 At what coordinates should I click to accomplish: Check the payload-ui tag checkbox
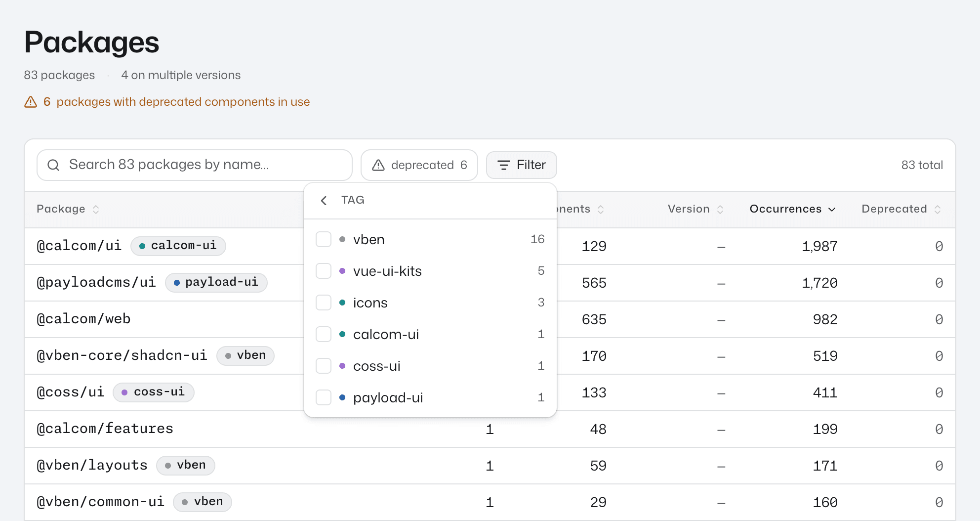tap(324, 397)
